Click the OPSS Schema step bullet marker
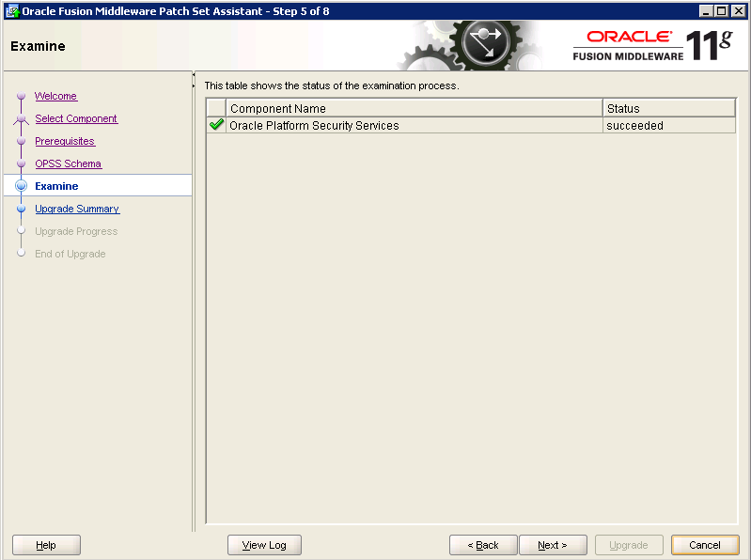 (x=21, y=163)
